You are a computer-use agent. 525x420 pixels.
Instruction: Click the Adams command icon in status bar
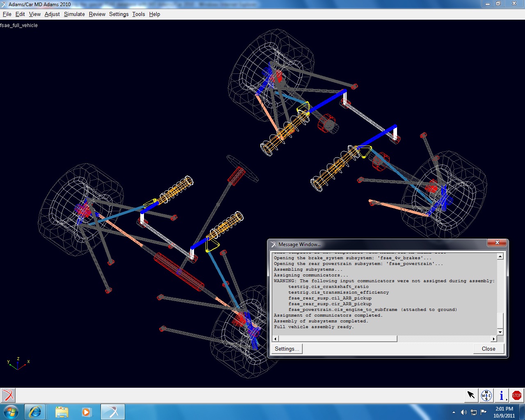(x=8, y=395)
